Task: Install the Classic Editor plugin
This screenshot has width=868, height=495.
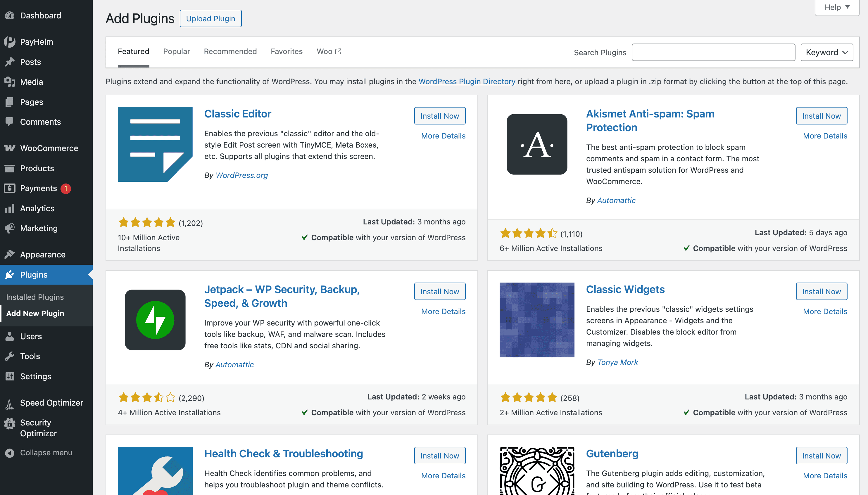Action: tap(439, 116)
